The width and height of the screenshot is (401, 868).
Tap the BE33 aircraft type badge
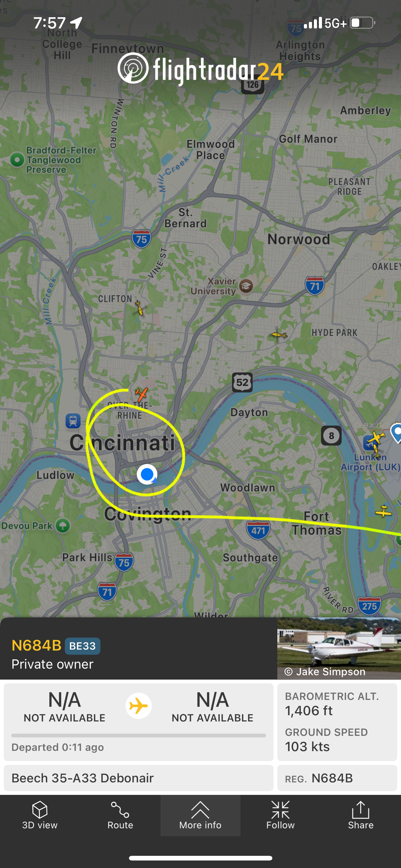82,646
